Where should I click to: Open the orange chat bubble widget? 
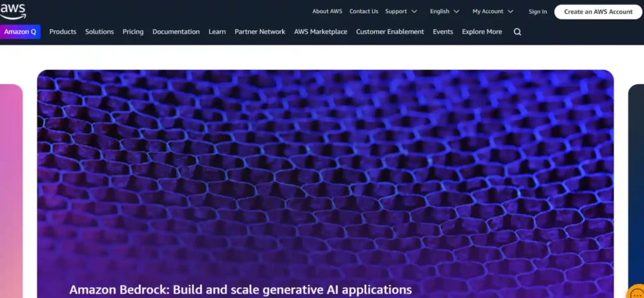(635, 293)
